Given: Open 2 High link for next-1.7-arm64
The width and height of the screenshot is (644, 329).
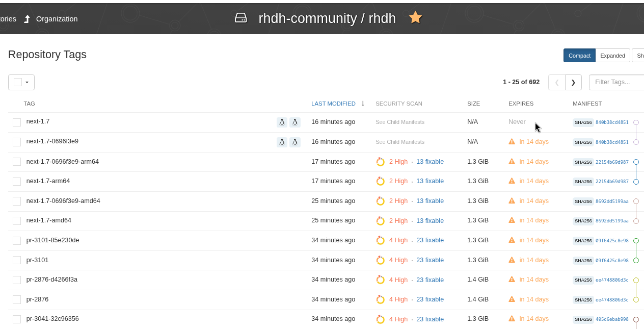Looking at the screenshot, I should [398, 181].
